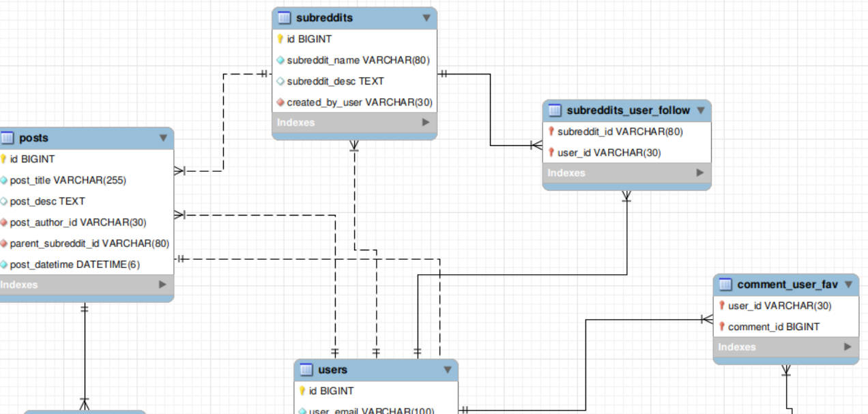Click the 'post_title VARCHAR(255)' column name

point(68,180)
